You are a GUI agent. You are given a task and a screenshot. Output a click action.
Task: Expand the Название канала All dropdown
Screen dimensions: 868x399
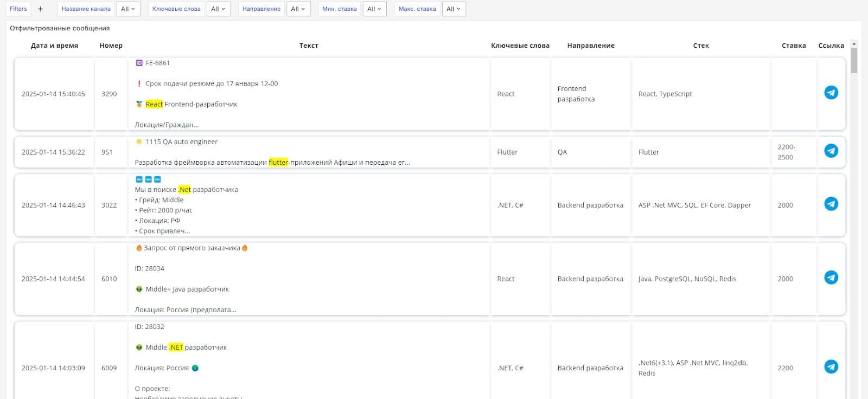click(128, 9)
